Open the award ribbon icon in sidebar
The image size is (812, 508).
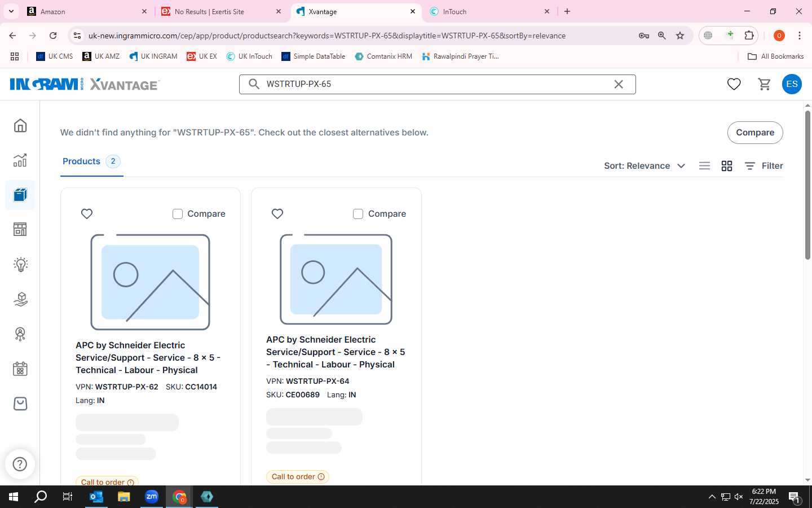pyautogui.click(x=20, y=334)
